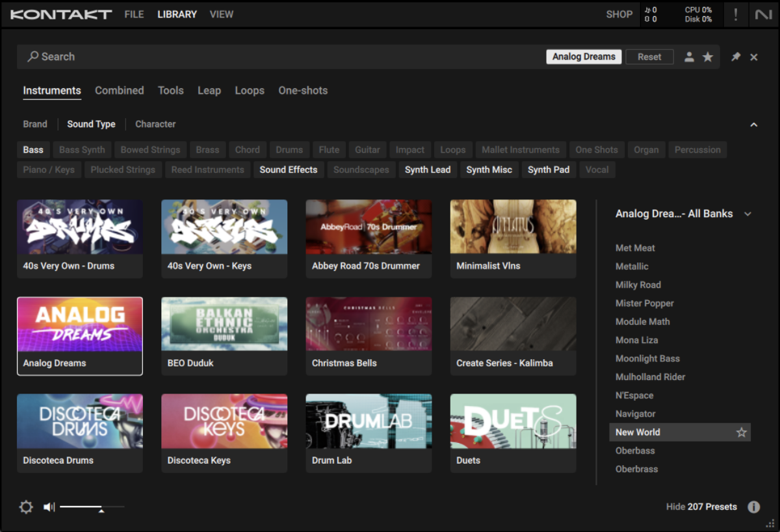
Task: Toggle the Synth Misc tag
Action: tap(489, 170)
